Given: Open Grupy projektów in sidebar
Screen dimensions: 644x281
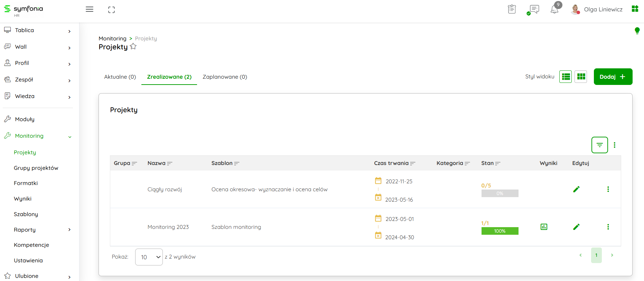Looking at the screenshot, I should [36, 168].
